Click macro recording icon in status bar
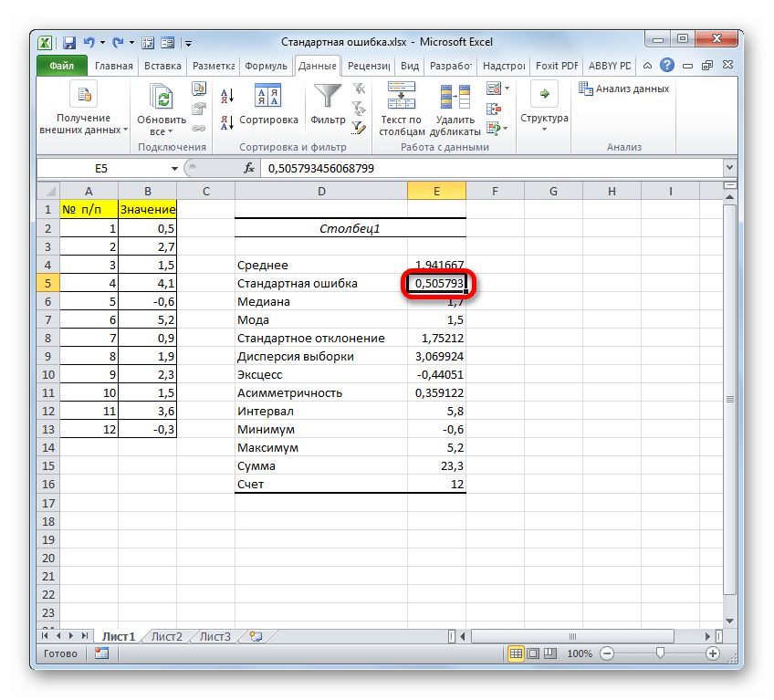This screenshot has width=774, height=700. pyautogui.click(x=101, y=653)
